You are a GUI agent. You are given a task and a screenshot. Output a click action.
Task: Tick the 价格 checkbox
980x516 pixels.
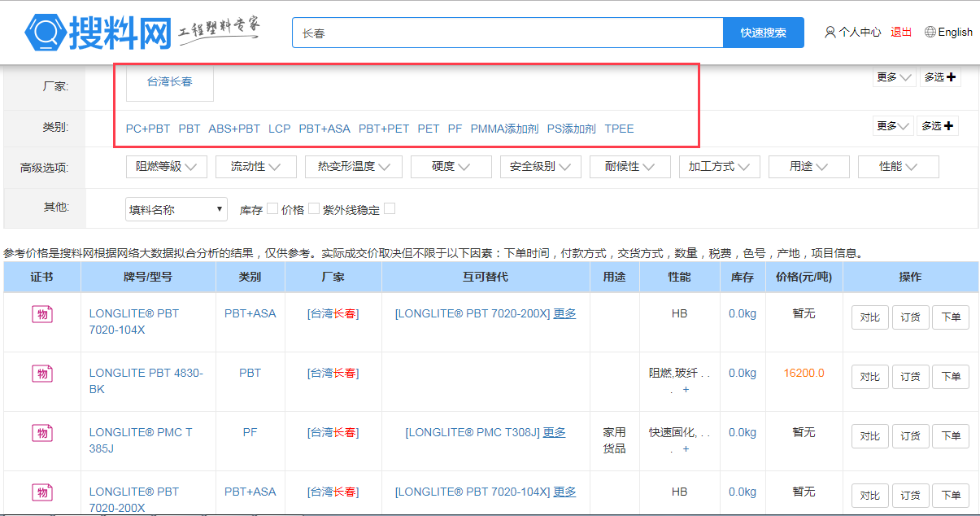coord(314,209)
